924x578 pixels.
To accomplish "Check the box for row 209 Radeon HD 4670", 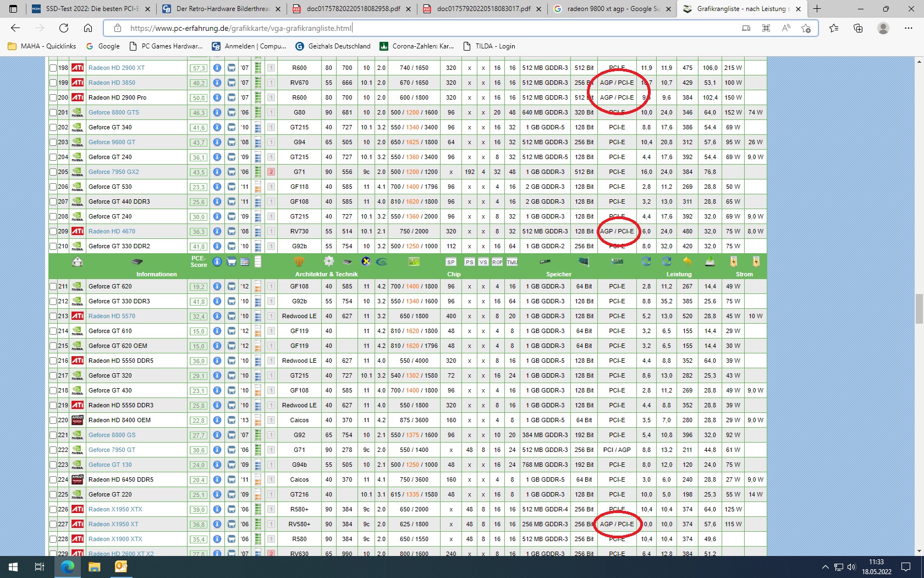I will pyautogui.click(x=53, y=231).
